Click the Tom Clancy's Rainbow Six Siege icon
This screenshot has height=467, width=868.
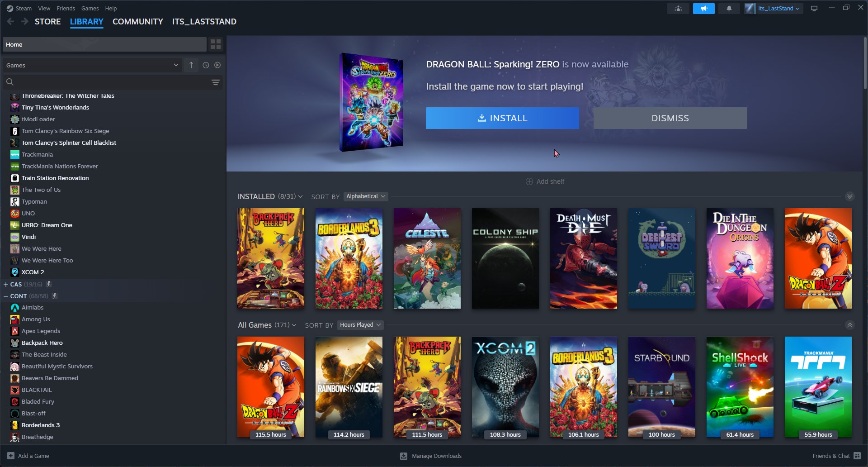15,131
